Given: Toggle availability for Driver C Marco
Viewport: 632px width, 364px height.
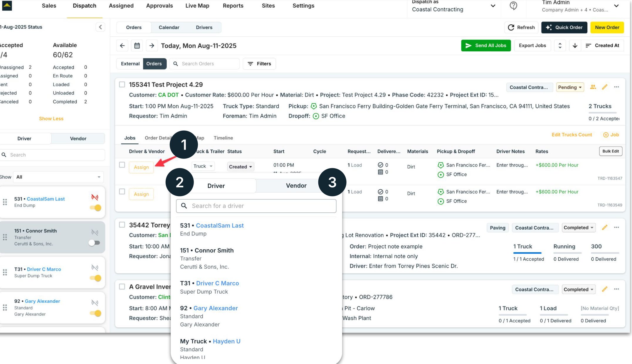Looking at the screenshot, I should pos(95,278).
